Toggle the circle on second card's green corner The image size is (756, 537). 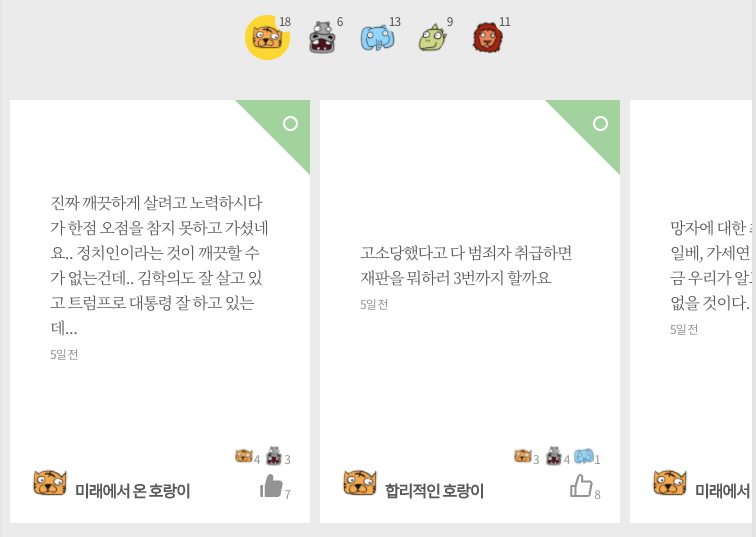click(600, 124)
